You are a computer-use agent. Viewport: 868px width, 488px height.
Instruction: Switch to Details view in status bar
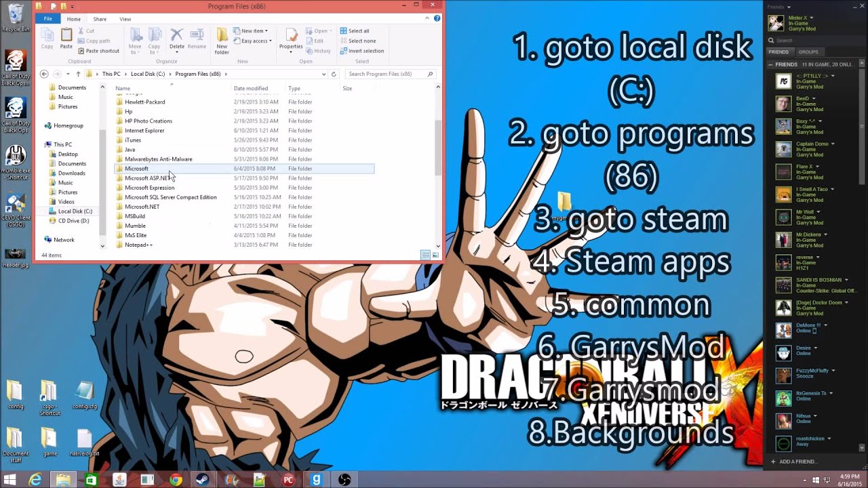pos(425,255)
